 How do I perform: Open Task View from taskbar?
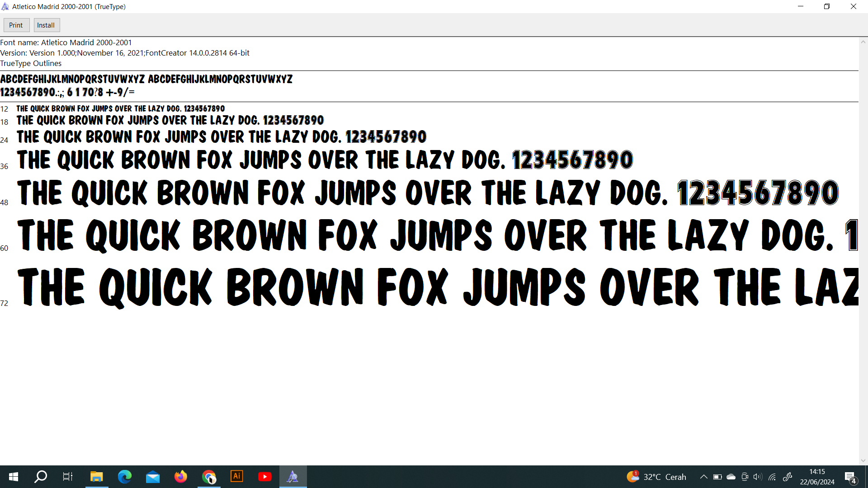(68, 477)
